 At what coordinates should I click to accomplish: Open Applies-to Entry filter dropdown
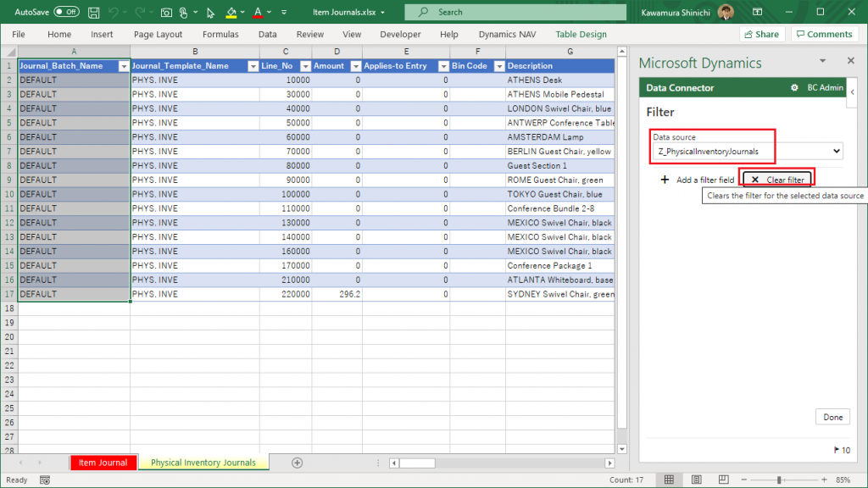click(x=443, y=66)
